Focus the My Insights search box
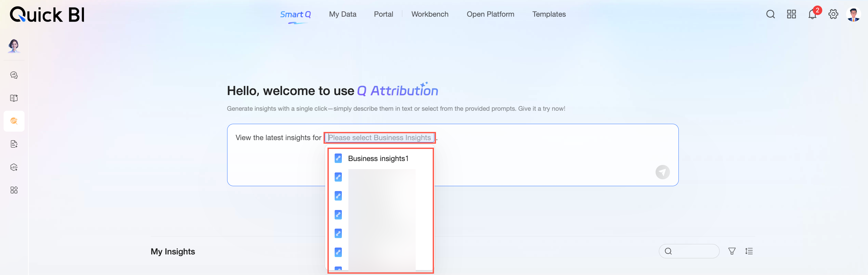 point(689,251)
